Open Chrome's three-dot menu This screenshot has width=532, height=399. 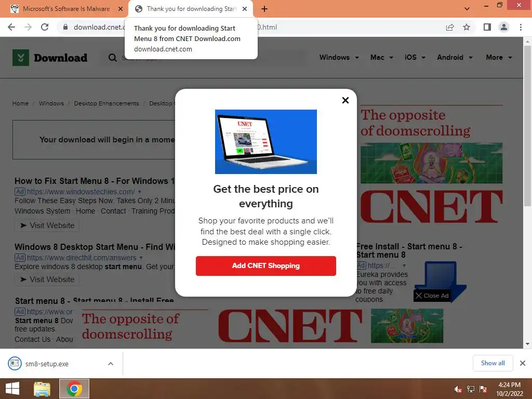[521, 27]
